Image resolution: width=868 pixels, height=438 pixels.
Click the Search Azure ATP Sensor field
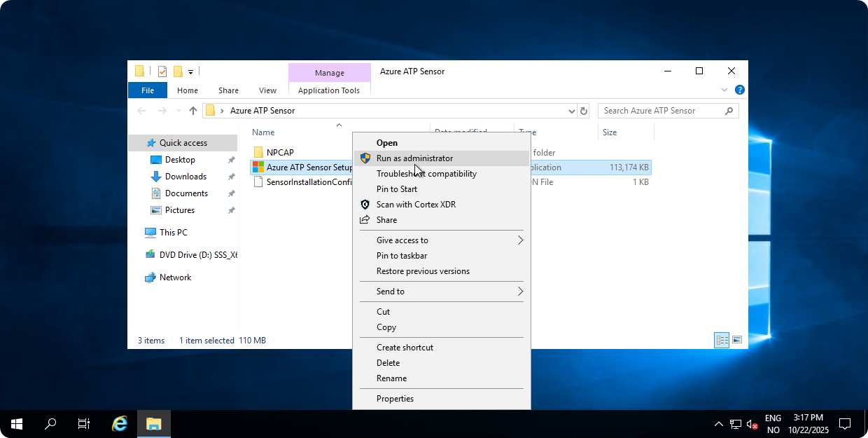(x=659, y=111)
